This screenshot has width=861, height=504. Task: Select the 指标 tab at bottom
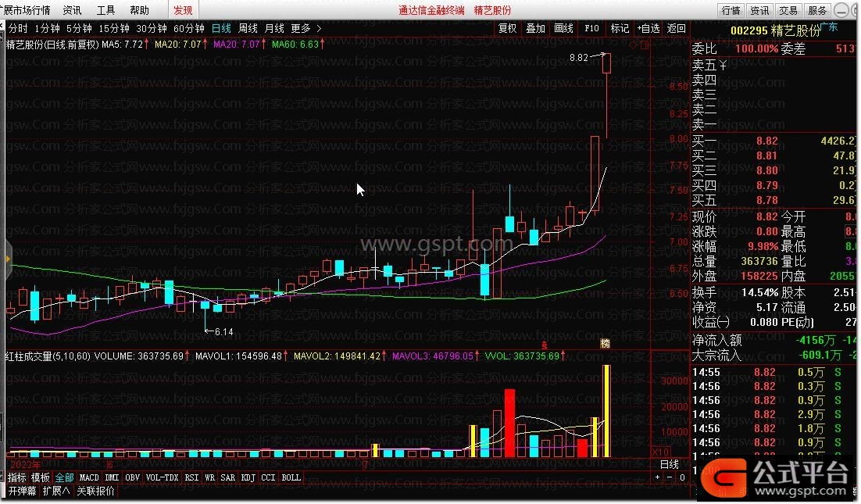[x=17, y=477]
